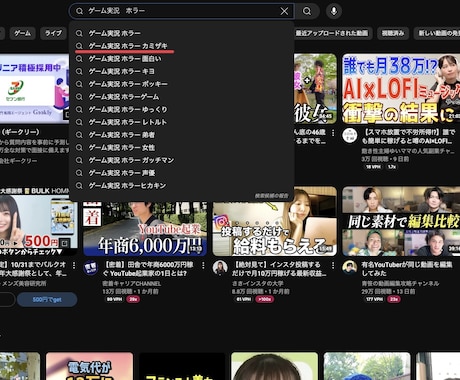460x380 pixels.
Task: Open channel avatar next to スマホ放置で不労所得 title
Action: [350, 135]
